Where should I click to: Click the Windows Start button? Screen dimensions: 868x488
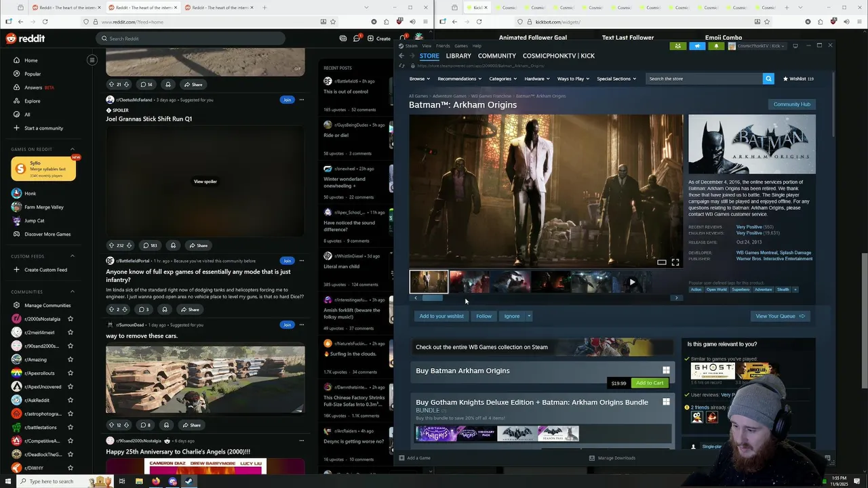(9, 481)
